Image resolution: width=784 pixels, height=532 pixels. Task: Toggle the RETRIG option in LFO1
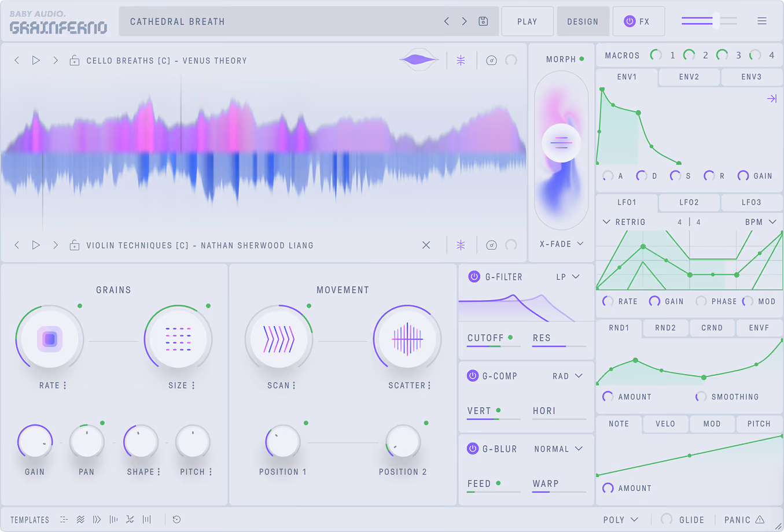pyautogui.click(x=624, y=222)
